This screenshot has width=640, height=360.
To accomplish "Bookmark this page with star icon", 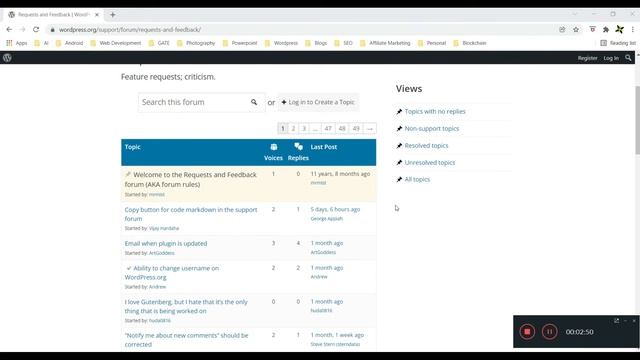I will 576,29.
